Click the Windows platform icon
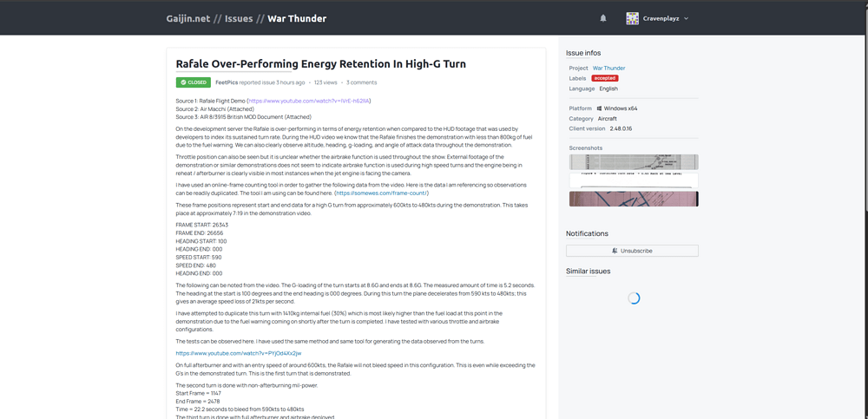868x419 pixels. 599,108
